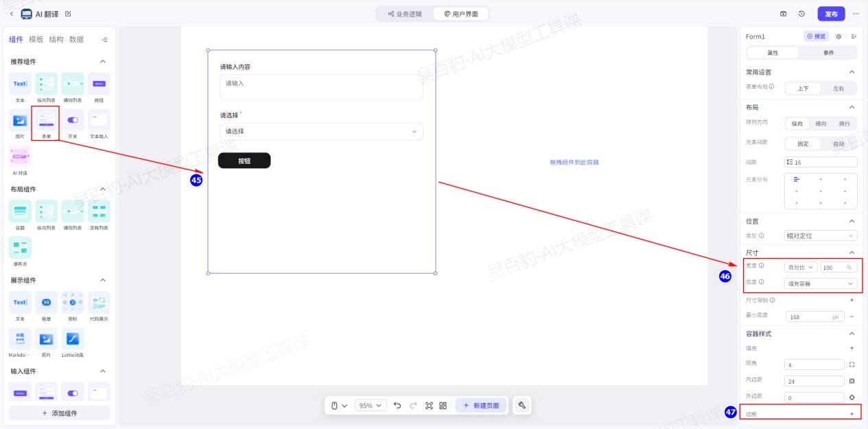Open the history clock icon in header
Screen dimensions: 868x429
click(801, 14)
